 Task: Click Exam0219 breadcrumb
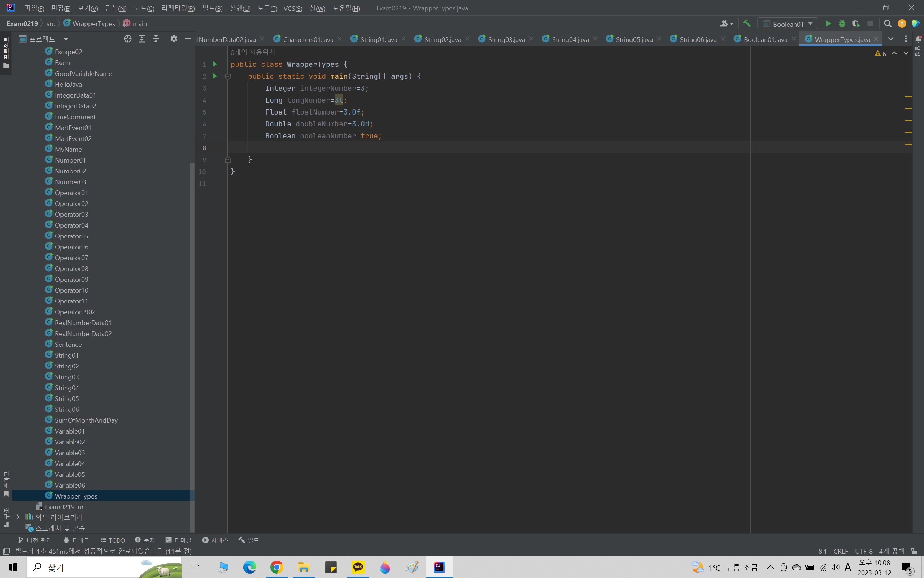point(22,24)
